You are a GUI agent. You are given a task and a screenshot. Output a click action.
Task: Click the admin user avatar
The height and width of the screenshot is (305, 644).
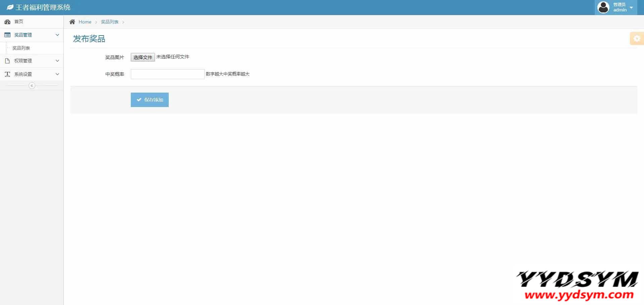[603, 7]
